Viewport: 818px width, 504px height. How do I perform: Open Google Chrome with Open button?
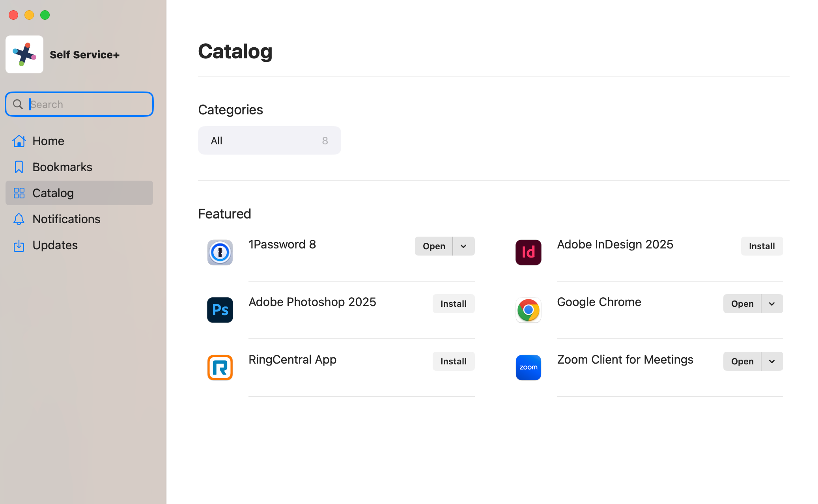tap(742, 304)
